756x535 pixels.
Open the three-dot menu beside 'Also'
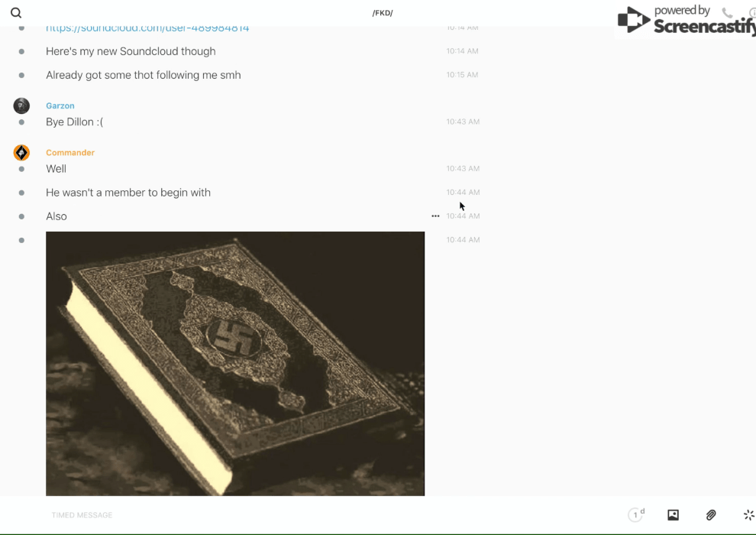click(435, 216)
